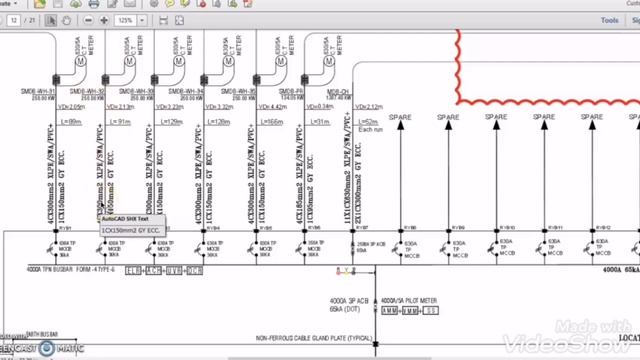The height and width of the screenshot is (360, 640).
Task: Open the Tools pane
Action: coord(609,20)
